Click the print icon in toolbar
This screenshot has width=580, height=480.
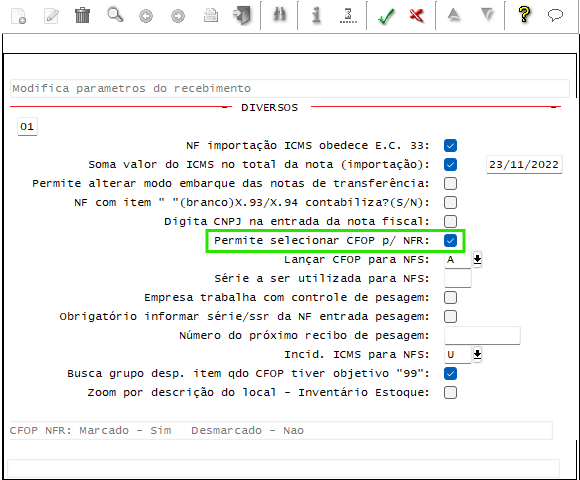coord(211,16)
